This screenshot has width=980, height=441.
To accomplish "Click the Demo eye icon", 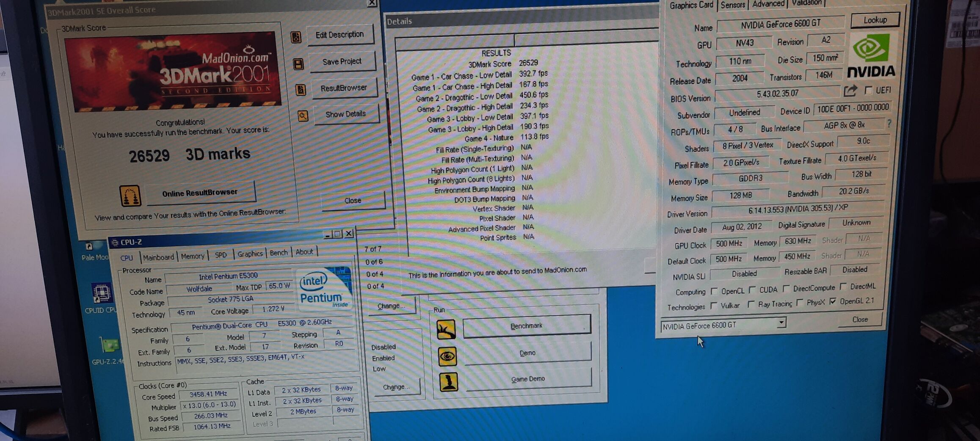I will [447, 356].
